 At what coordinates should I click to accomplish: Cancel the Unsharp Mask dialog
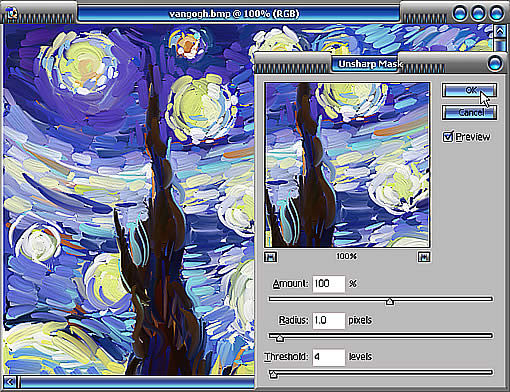(469, 113)
